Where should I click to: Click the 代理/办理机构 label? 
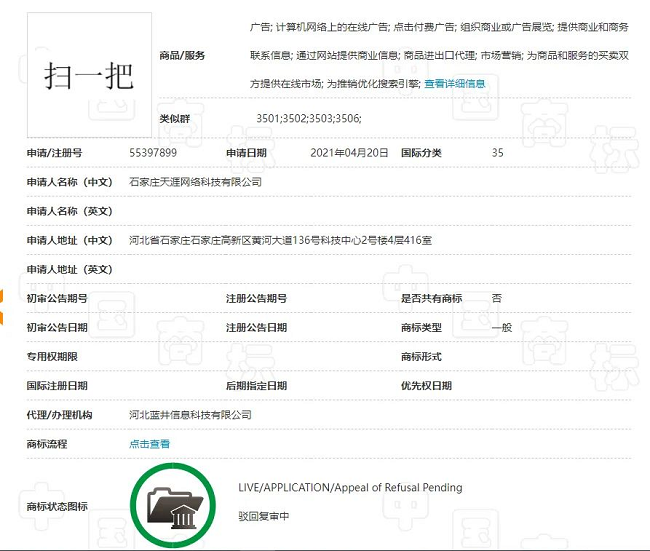tap(60, 415)
